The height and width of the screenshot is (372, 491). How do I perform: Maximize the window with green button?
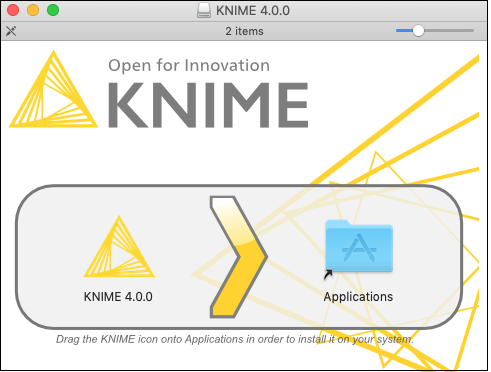coord(53,10)
